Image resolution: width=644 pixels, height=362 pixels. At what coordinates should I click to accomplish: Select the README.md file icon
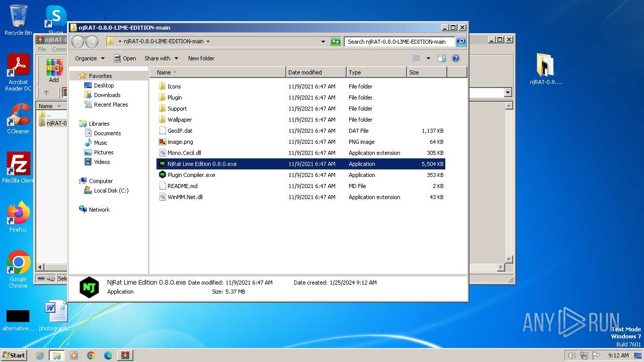[x=162, y=186]
